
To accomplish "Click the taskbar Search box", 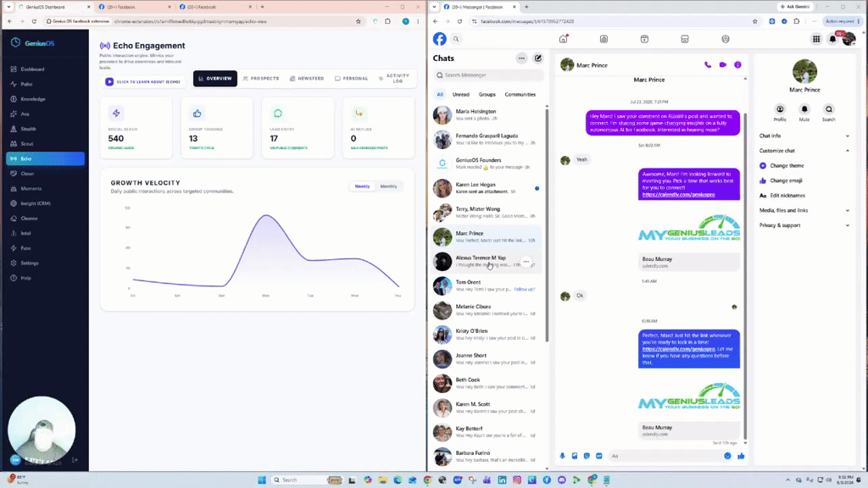I will tap(307, 480).
